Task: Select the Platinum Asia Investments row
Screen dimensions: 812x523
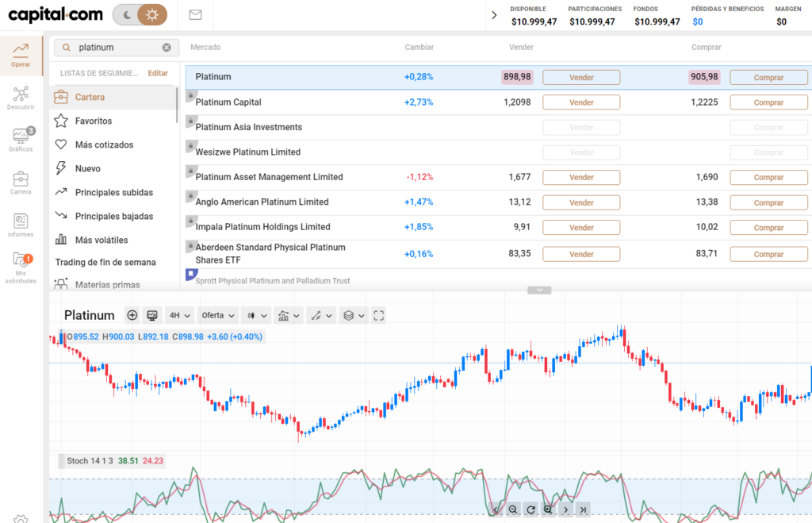Action: (x=499, y=127)
